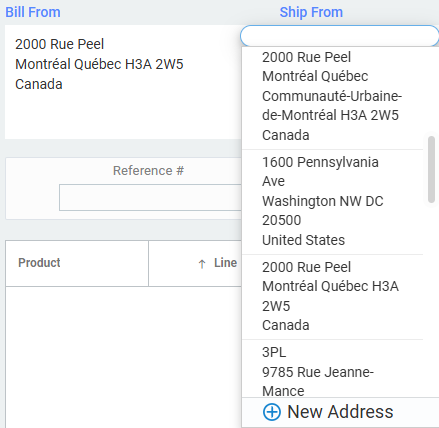Select the 1600 Pennsylvania Ave address option
This screenshot has height=428, width=439.
coord(332,201)
